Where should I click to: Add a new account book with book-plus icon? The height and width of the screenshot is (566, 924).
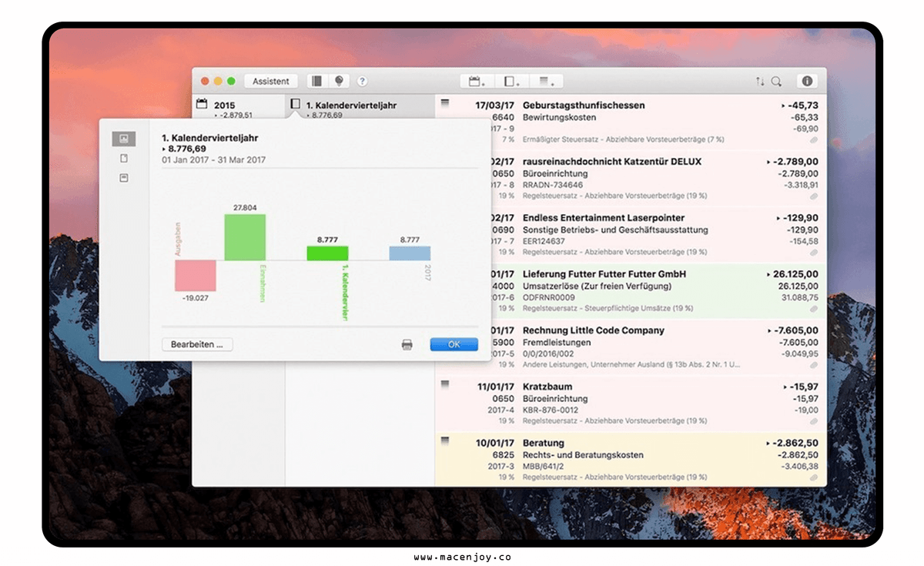[512, 81]
